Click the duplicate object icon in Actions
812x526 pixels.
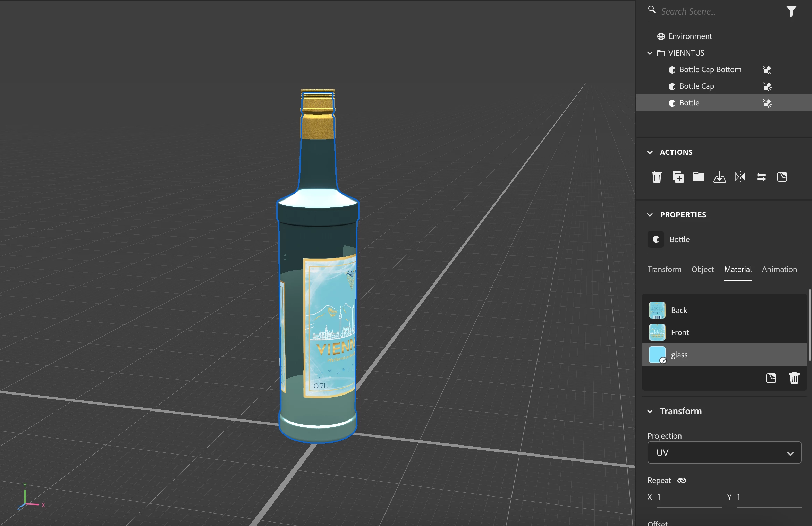click(678, 177)
